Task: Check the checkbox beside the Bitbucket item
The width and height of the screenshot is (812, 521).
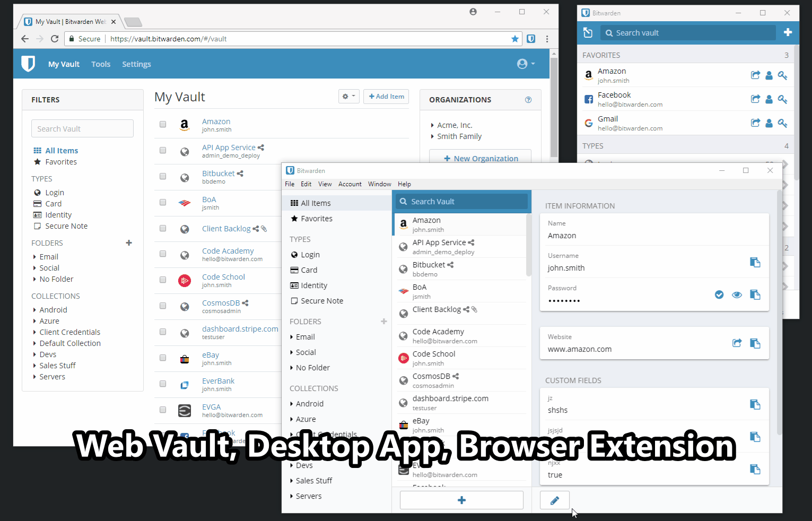Action: (x=163, y=176)
